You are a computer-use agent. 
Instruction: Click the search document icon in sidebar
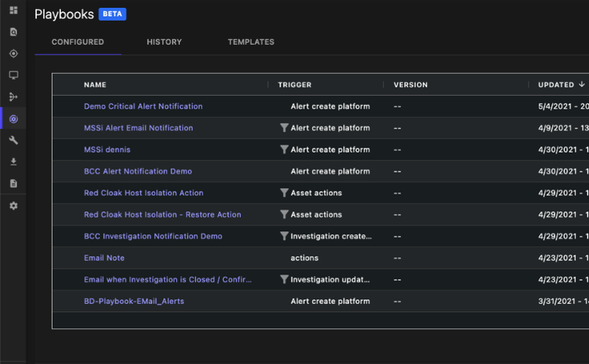[13, 32]
